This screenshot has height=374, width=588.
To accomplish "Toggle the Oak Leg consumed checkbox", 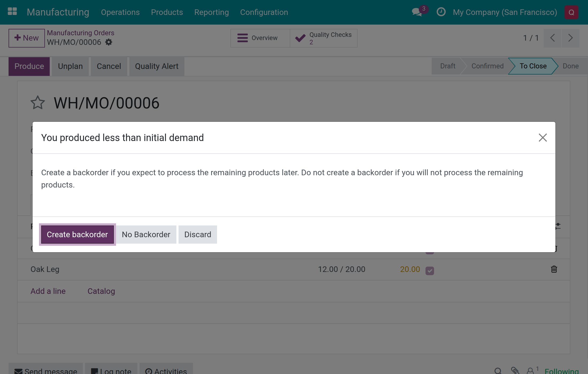I will pyautogui.click(x=430, y=271).
